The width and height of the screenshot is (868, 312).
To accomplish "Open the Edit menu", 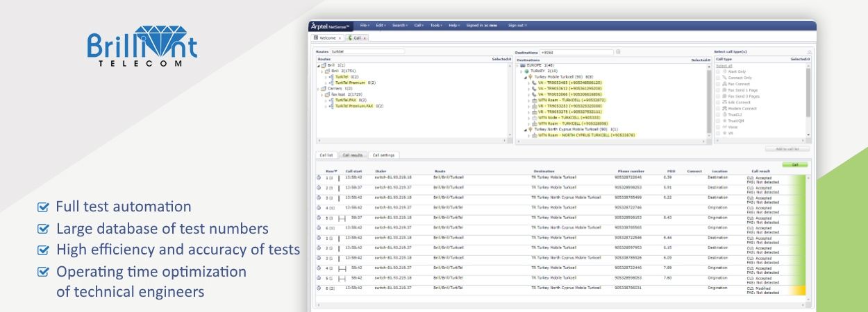I will coord(381,25).
